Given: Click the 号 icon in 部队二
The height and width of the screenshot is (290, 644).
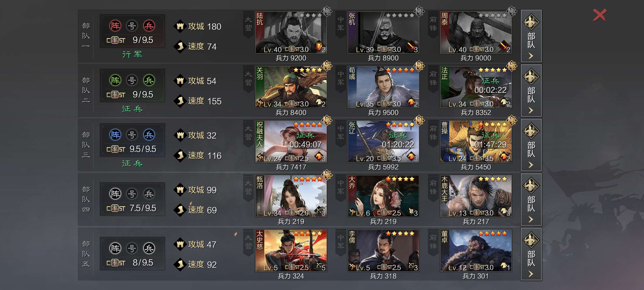Looking at the screenshot, I should coord(132,80).
